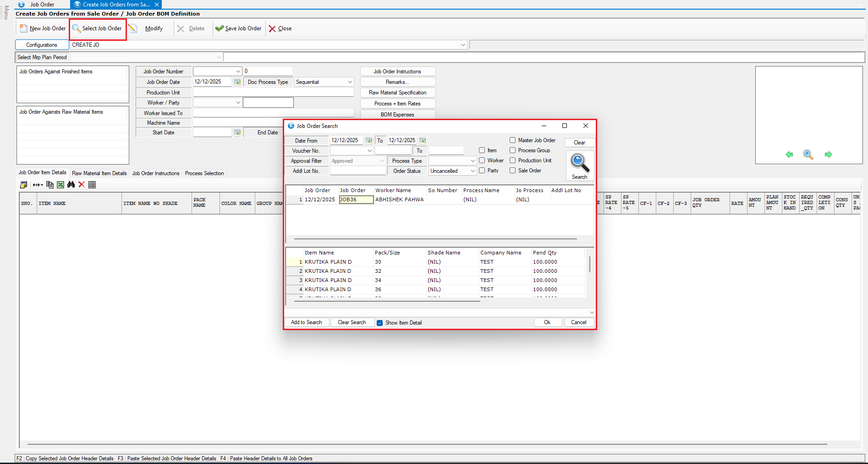The width and height of the screenshot is (868, 464).
Task: Open the Process Selection tab
Action: (204, 173)
